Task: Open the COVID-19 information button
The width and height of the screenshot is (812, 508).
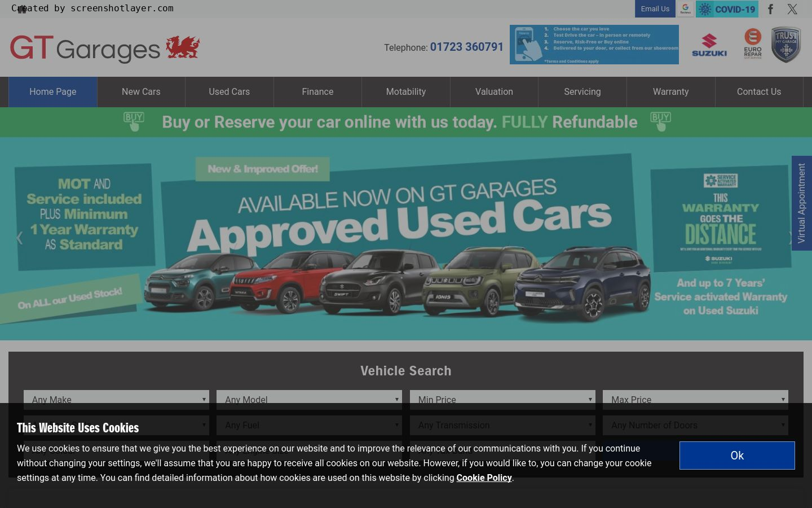Action: (x=727, y=9)
